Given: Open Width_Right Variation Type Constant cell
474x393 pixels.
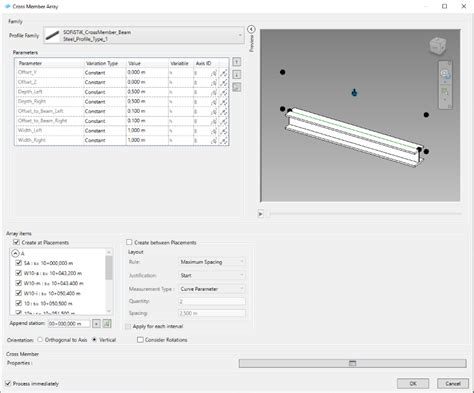Looking at the screenshot, I should pyautogui.click(x=105, y=140).
